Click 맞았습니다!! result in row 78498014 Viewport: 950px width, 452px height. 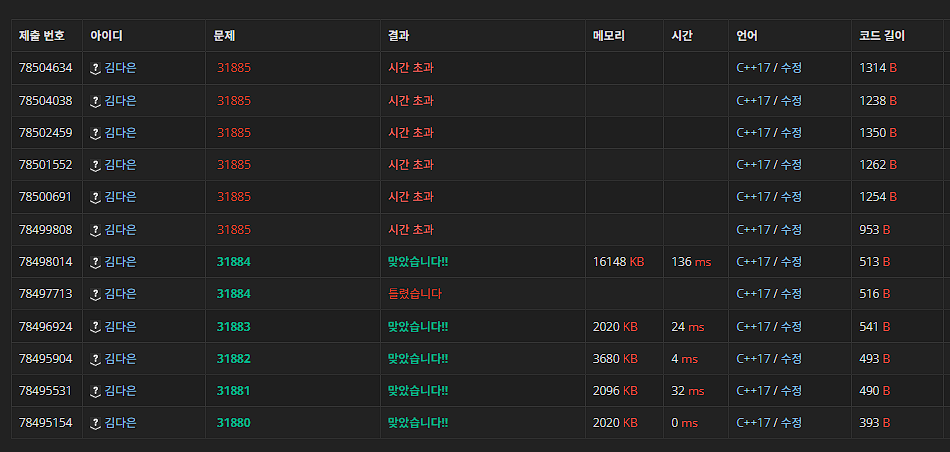tap(418, 262)
